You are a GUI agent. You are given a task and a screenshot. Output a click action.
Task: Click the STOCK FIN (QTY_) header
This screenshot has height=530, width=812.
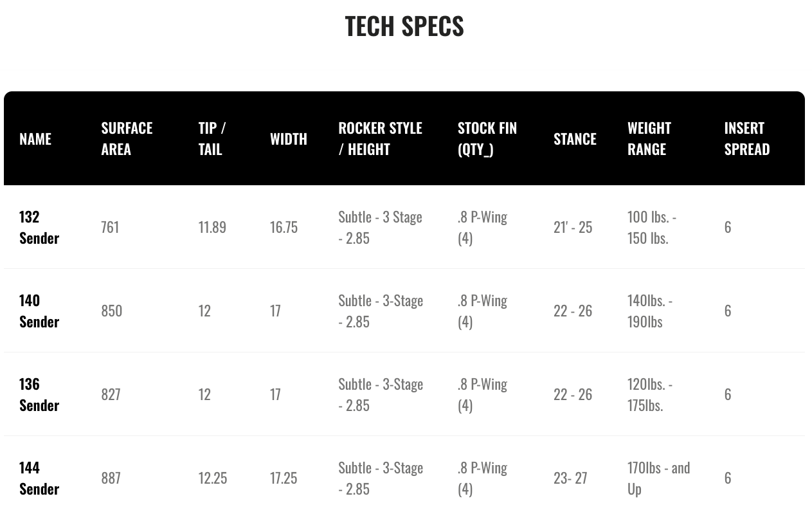[x=487, y=138]
